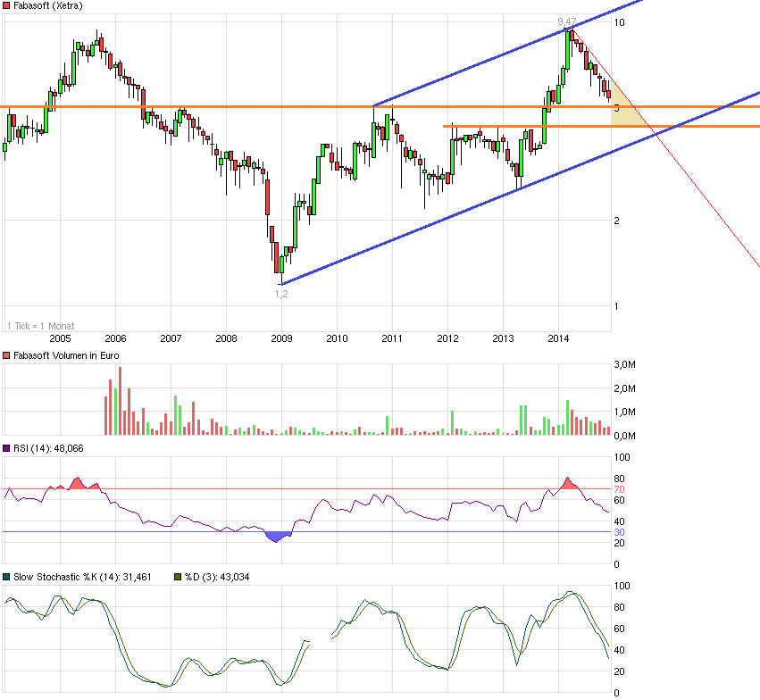Click the yellow shaded triangle zone

tap(626, 113)
